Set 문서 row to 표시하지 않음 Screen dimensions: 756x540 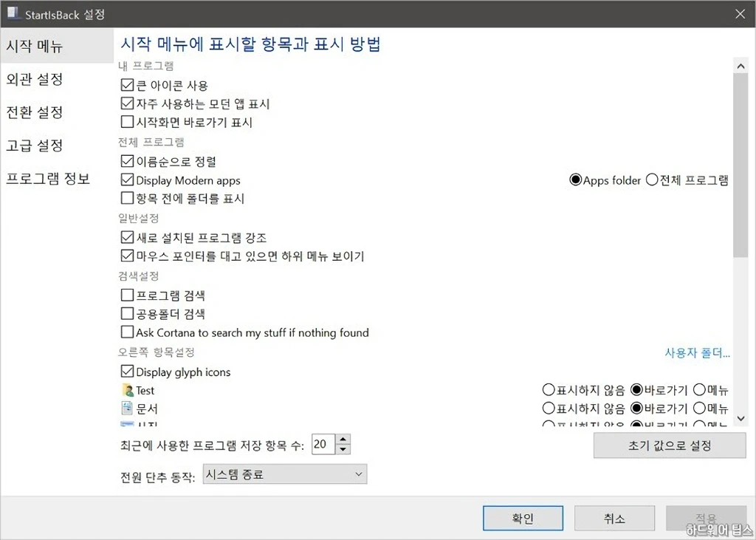click(x=549, y=409)
